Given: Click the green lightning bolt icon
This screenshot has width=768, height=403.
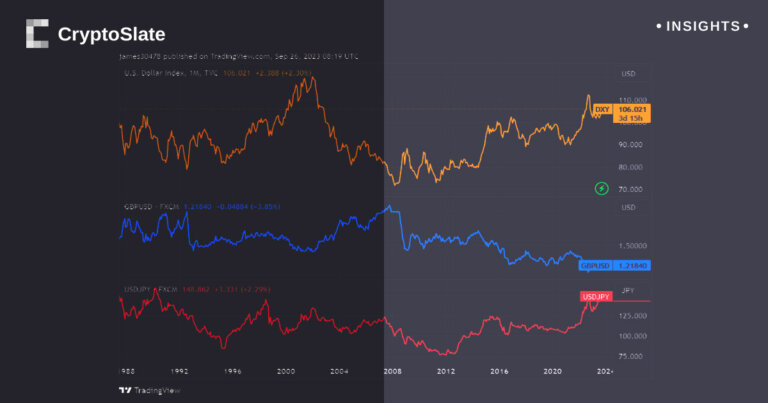Looking at the screenshot, I should click(602, 188).
